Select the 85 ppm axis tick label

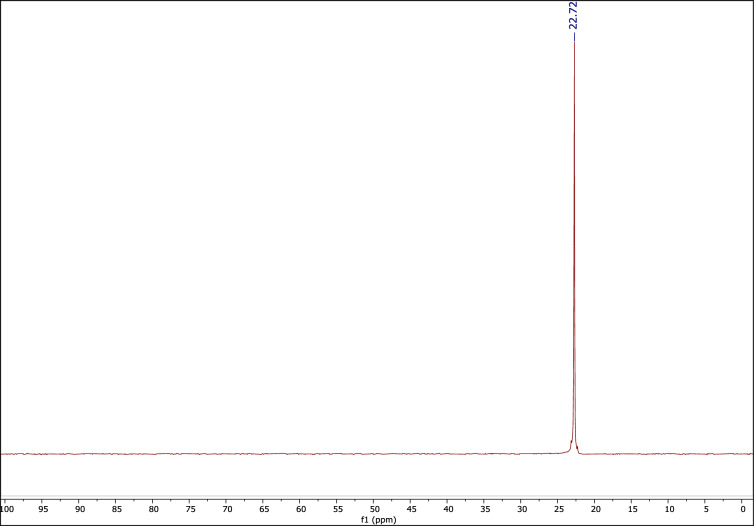pyautogui.click(x=117, y=509)
